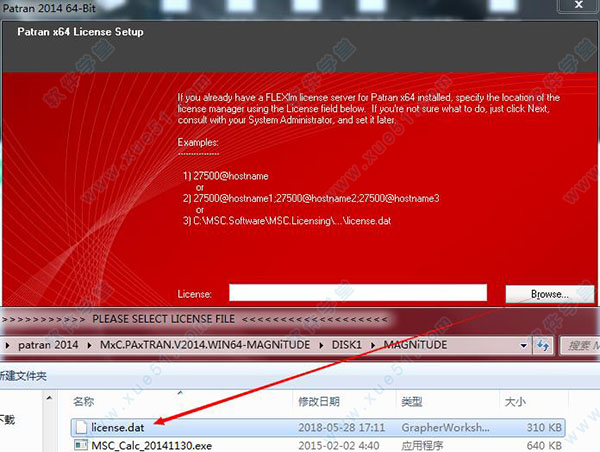Click the refresh button beside the address bar
The image size is (600, 452).
coord(543,346)
